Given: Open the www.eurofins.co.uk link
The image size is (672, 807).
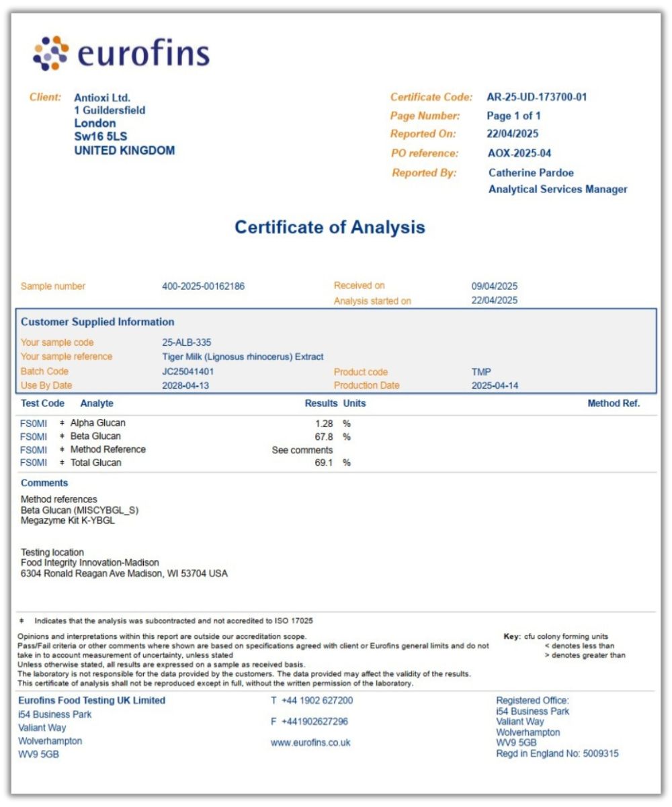Looking at the screenshot, I should [310, 743].
